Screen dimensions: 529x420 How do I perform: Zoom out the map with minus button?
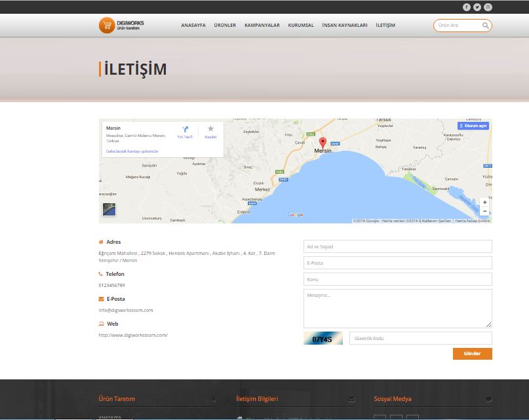coord(484,211)
